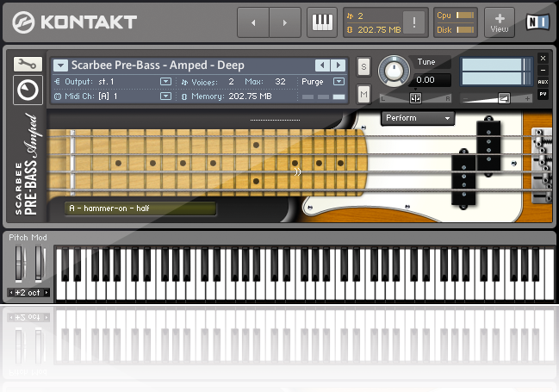Select the previous preset with instrument left arrow
559x392 pixels.
323,65
